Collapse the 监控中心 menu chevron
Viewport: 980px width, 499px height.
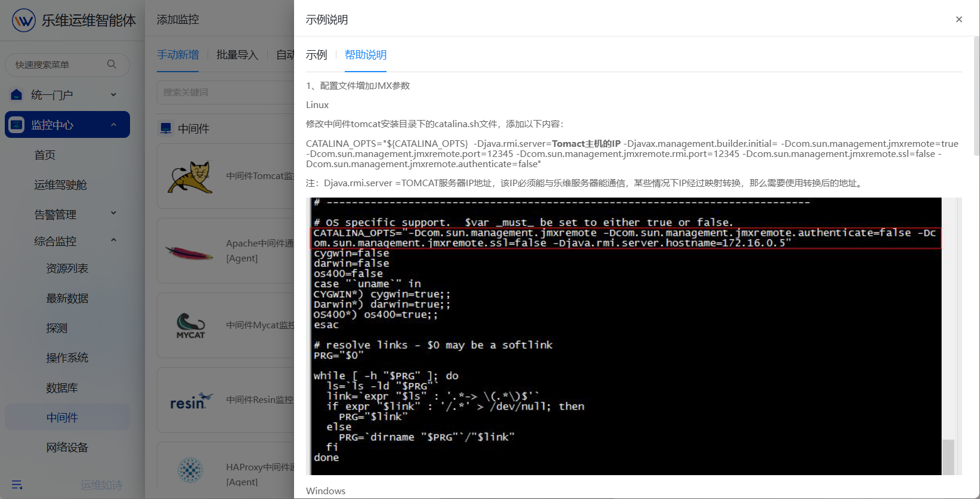click(113, 125)
